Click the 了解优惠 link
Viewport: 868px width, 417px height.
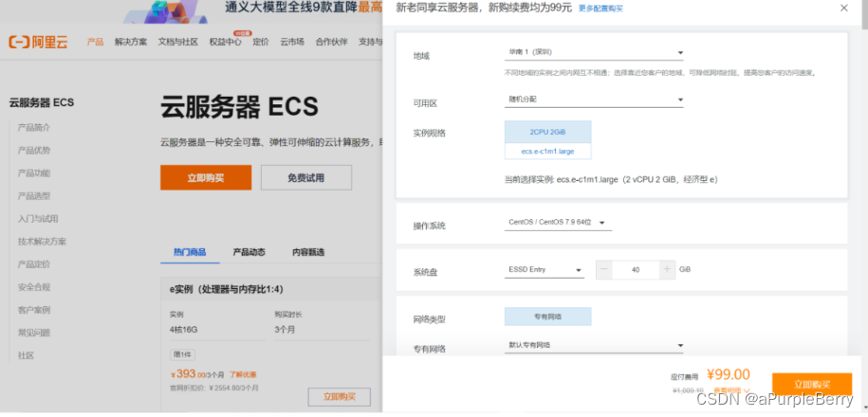pyautogui.click(x=243, y=374)
